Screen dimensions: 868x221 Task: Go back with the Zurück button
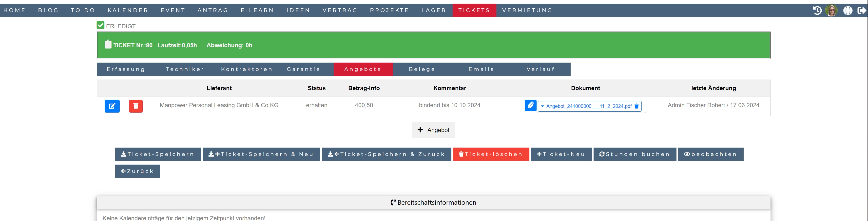coord(137,171)
